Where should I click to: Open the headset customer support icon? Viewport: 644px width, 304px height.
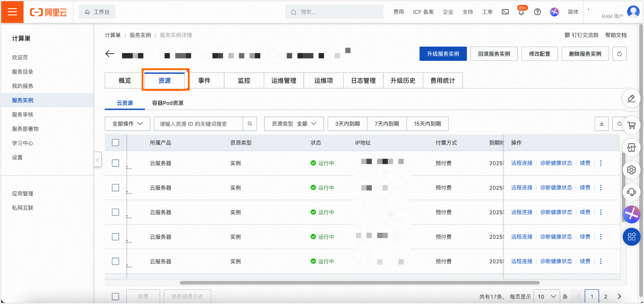pos(631,192)
